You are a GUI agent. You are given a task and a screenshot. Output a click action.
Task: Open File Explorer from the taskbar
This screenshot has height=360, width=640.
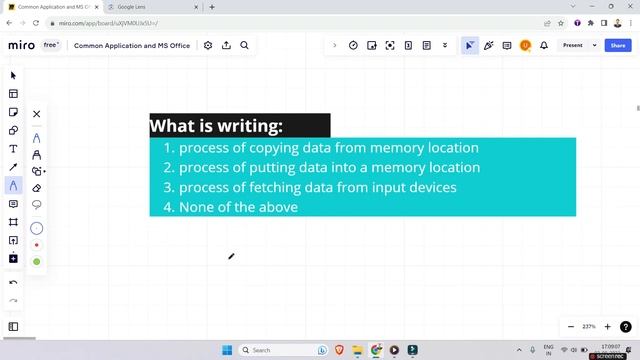point(358,350)
